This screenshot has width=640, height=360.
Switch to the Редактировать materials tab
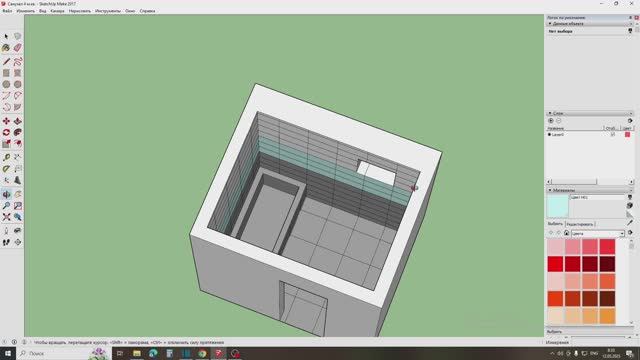[580, 224]
